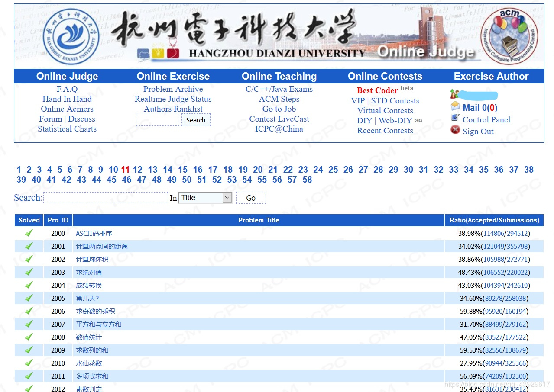Open the Go to Job link
The width and height of the screenshot is (554, 392).
point(279,109)
